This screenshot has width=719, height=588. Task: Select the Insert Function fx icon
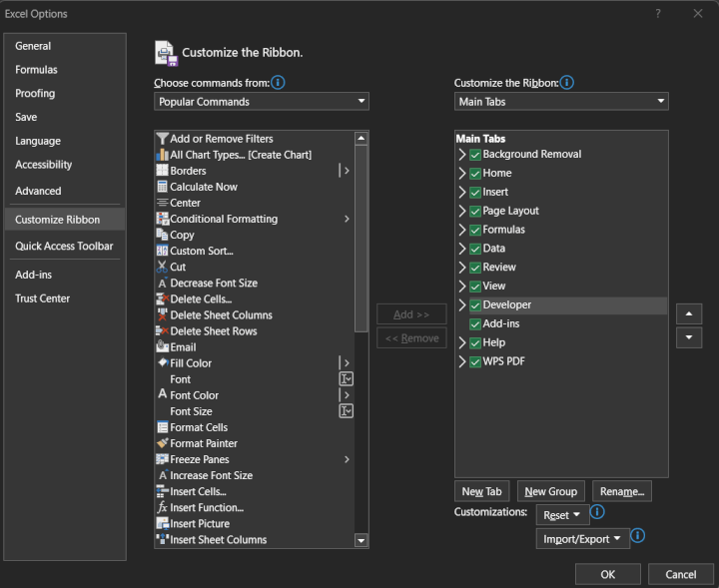[163, 507]
